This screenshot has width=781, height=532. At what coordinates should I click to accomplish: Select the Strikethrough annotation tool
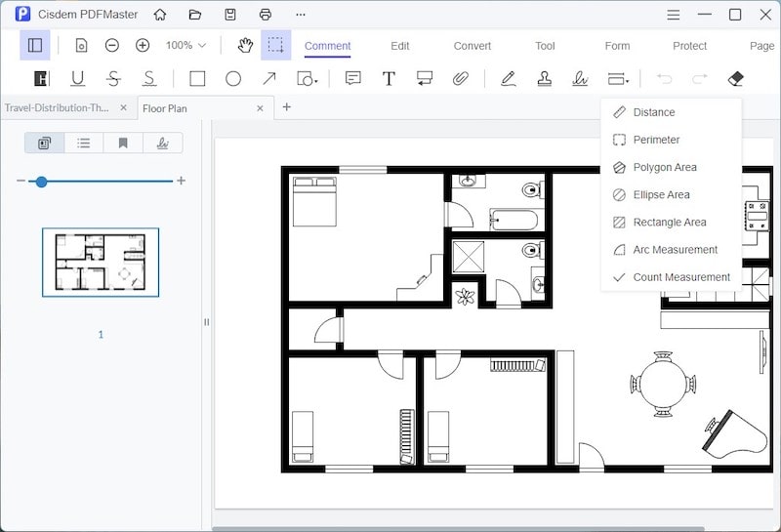pyautogui.click(x=113, y=79)
